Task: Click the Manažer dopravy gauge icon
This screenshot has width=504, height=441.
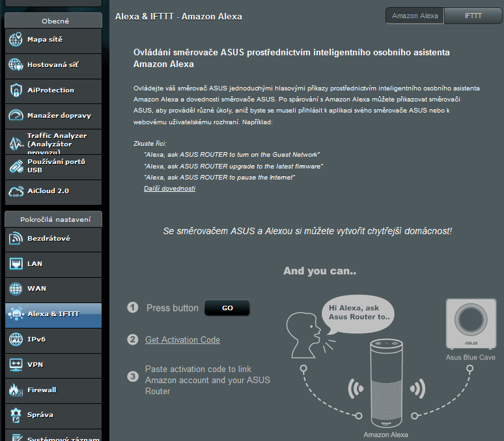Action: coord(16,115)
